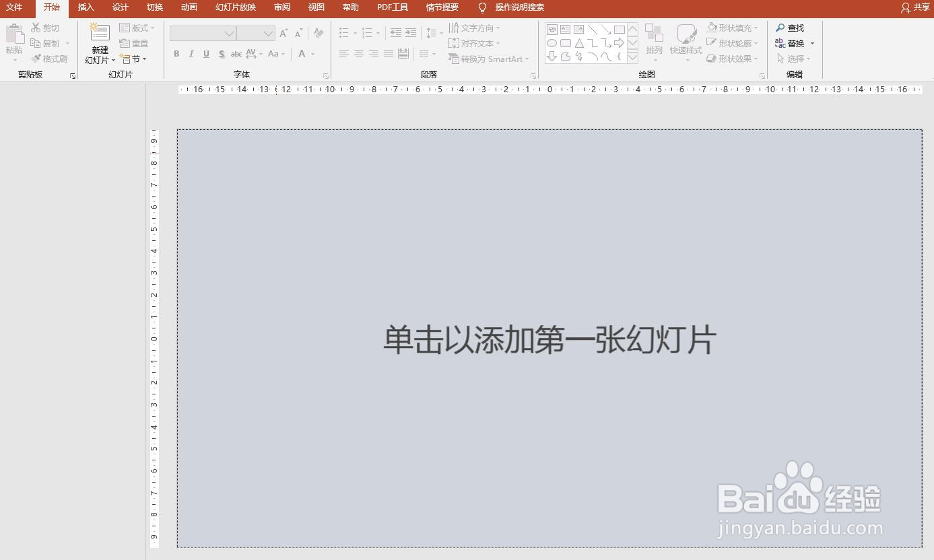Toggle justify text alignment
The height and width of the screenshot is (560, 934).
(x=389, y=54)
